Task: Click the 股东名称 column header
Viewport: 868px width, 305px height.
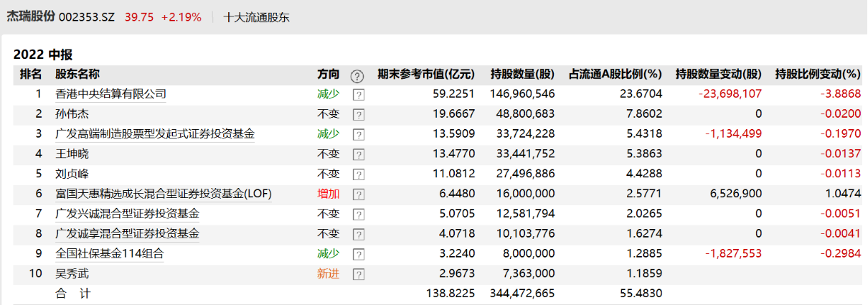Action: tap(77, 74)
